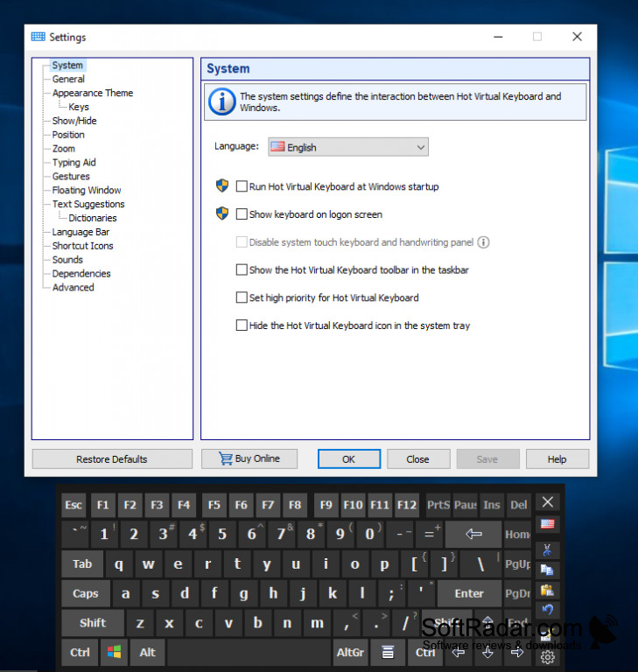Image resolution: width=638 pixels, height=672 pixels.
Task: Check Hide Hot Virtual Keyboard icon in system tray
Action: point(353,325)
